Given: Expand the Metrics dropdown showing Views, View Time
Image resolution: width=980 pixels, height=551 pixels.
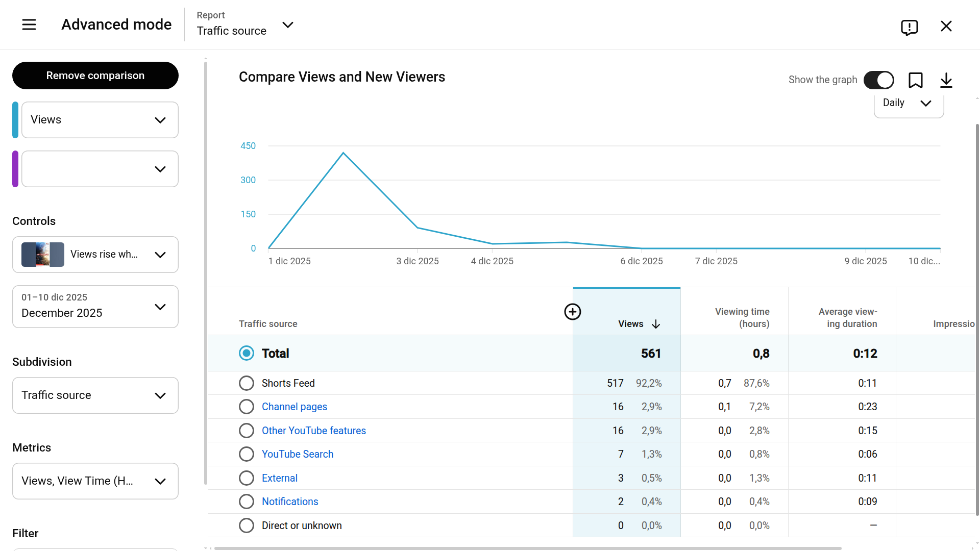Looking at the screenshot, I should pos(95,481).
